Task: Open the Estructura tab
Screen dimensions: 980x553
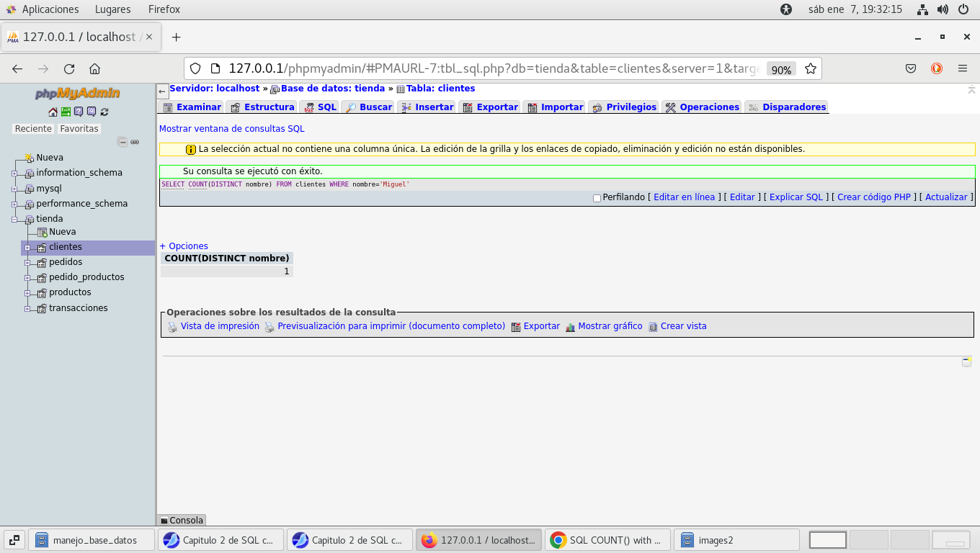Action: pos(268,107)
